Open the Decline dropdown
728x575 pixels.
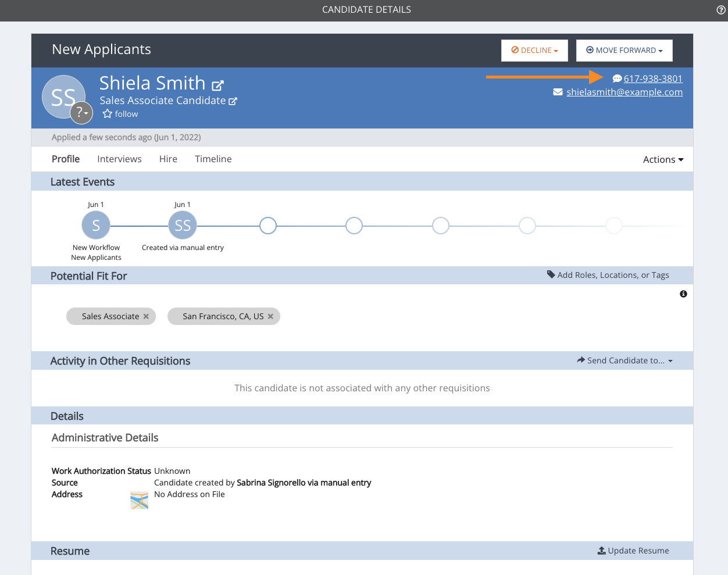534,51
